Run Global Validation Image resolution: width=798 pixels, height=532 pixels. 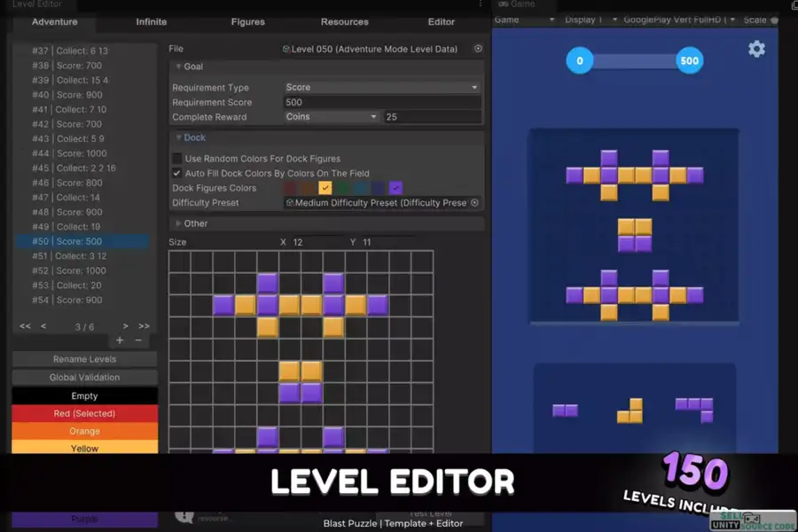(84, 378)
